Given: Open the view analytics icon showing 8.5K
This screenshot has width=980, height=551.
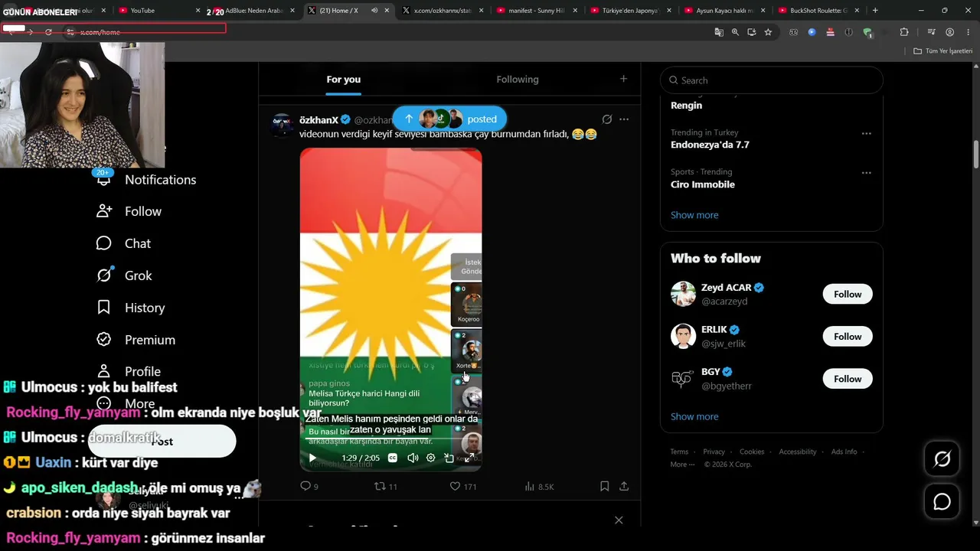Looking at the screenshot, I should pyautogui.click(x=529, y=486).
